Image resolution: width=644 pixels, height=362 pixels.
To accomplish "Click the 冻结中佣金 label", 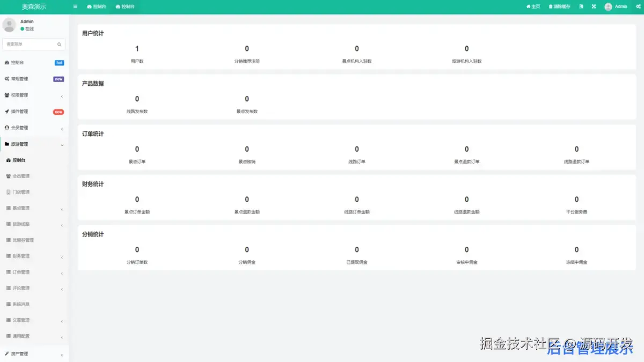I will click(576, 262).
